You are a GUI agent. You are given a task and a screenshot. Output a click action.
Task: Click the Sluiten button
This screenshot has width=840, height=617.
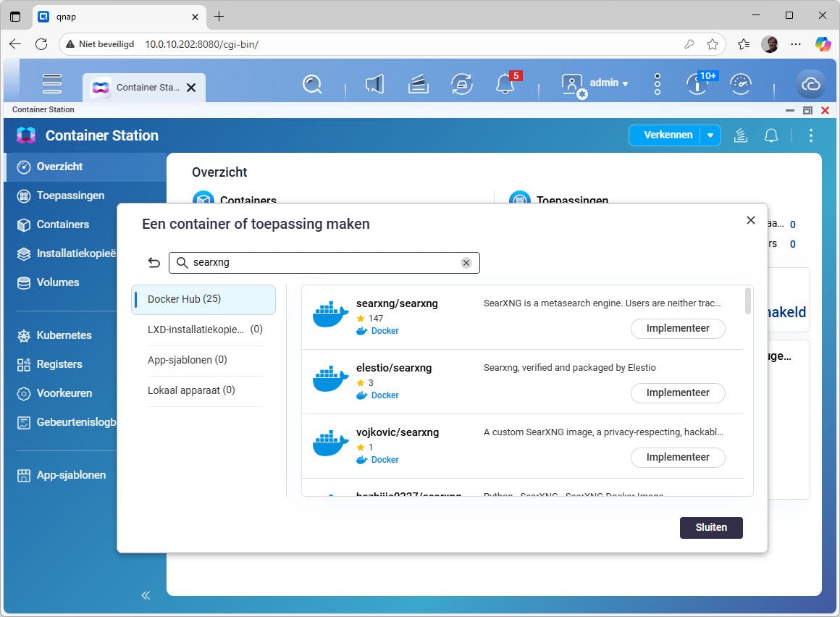tap(711, 527)
